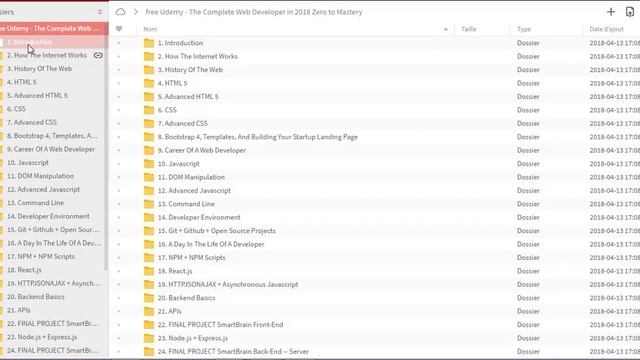The image size is (640, 360).
Task: Click folder icon of 23. Node.js + Express.js row
Action: [149, 338]
